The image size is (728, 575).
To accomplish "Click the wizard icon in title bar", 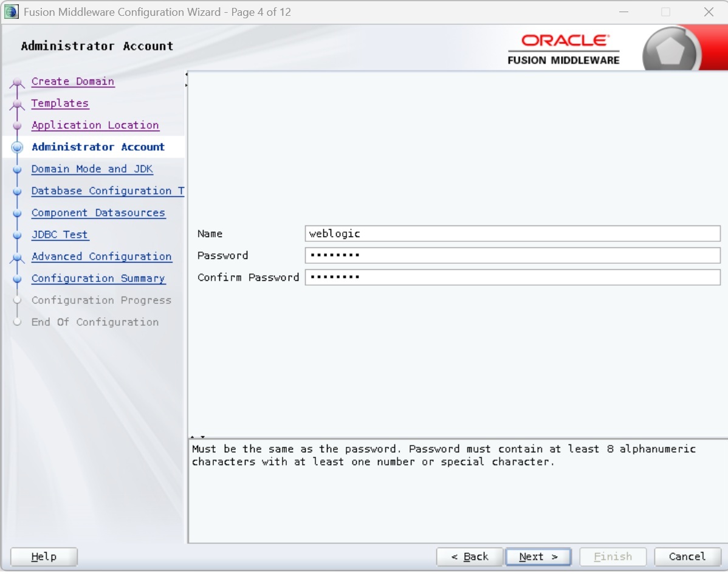I will (x=11, y=12).
